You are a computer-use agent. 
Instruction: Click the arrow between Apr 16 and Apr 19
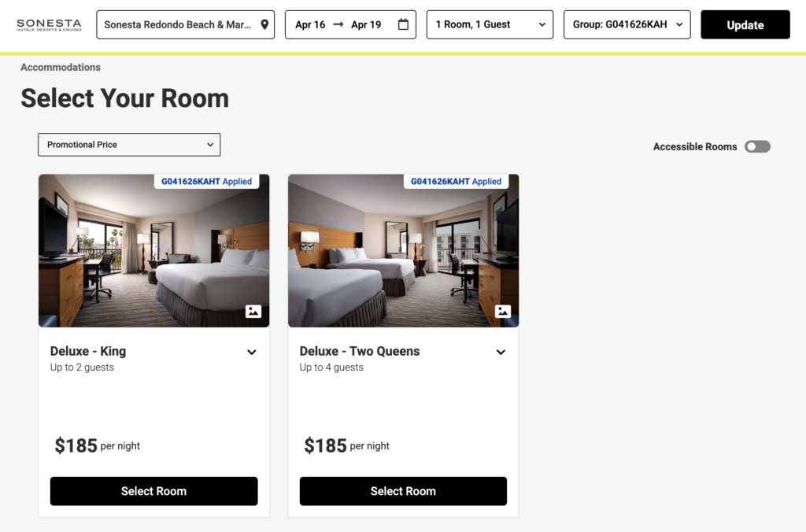(338, 24)
